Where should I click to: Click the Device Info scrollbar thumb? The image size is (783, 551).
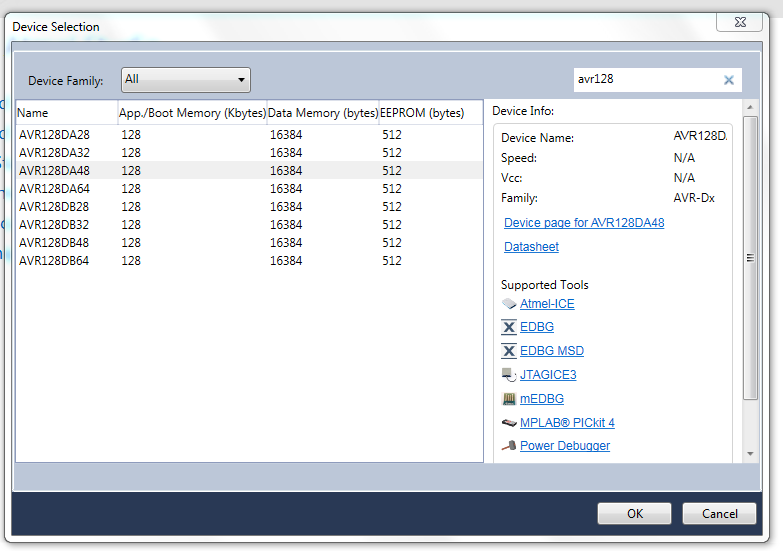pos(750,258)
